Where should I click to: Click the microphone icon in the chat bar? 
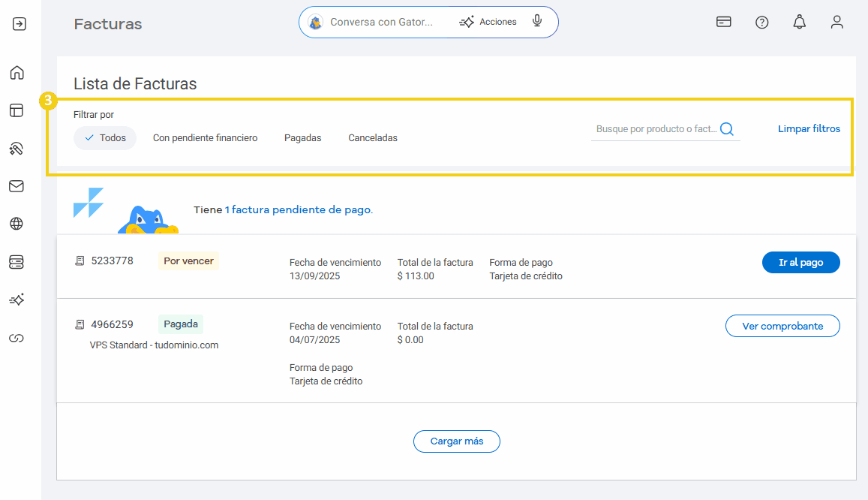pos(537,22)
